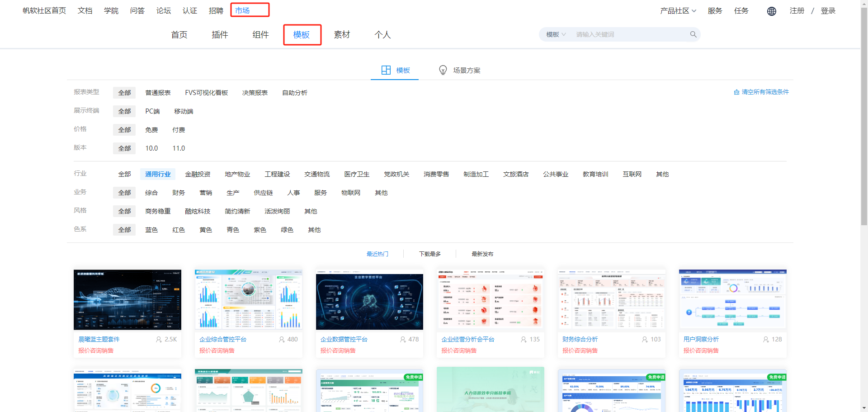The height and width of the screenshot is (412, 868).
Task: Click the user count icon on 晨曦蓝主题套件
Action: click(159, 339)
